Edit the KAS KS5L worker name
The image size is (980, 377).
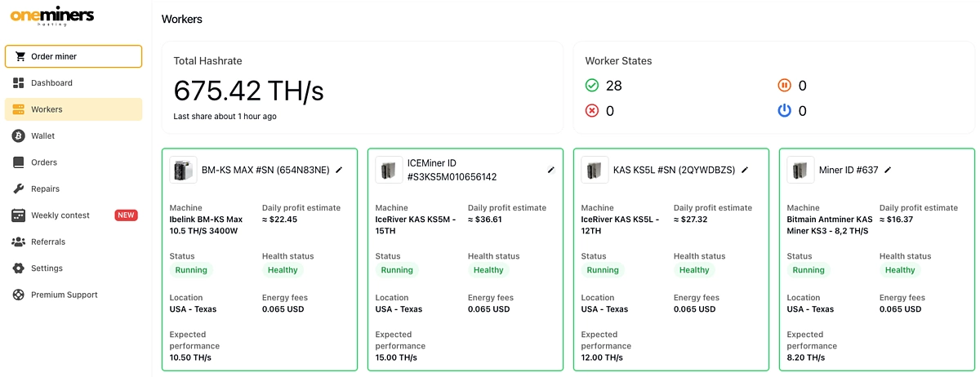[745, 170]
